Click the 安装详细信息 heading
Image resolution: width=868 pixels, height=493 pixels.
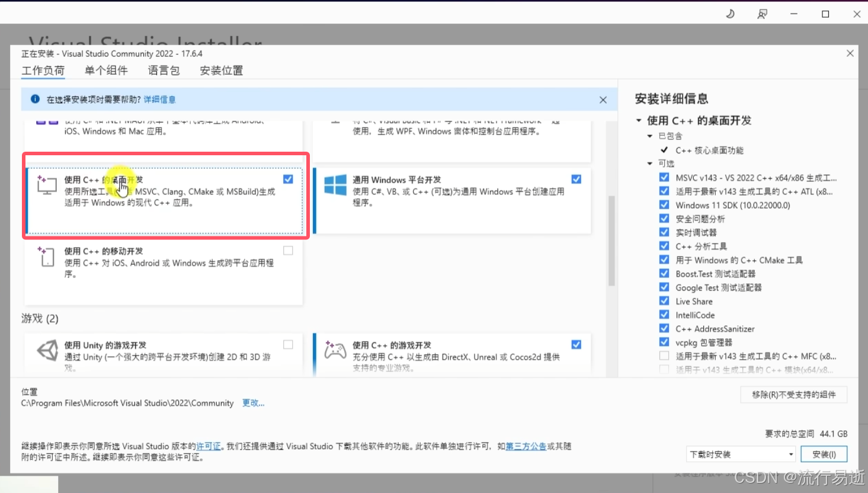point(671,98)
